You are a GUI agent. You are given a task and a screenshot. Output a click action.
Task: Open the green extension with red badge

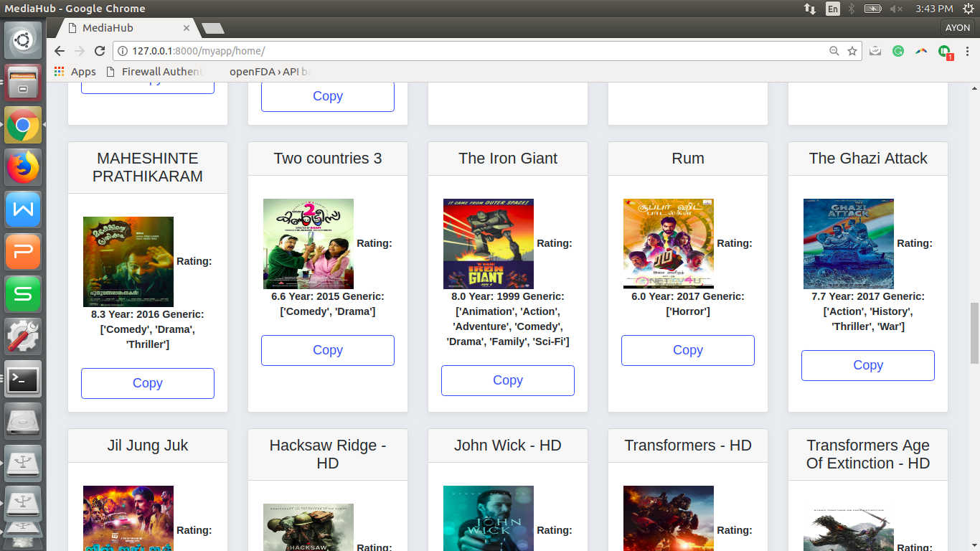[x=945, y=52]
